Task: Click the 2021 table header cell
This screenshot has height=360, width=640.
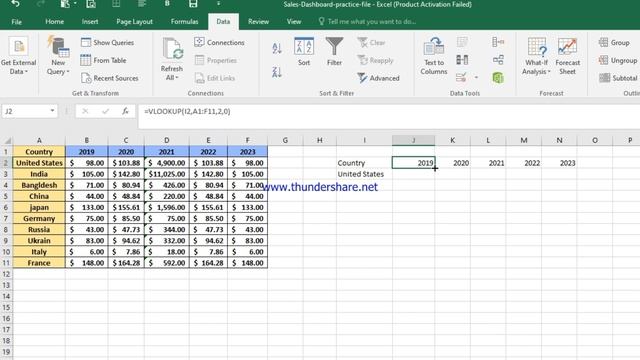Action: (x=167, y=151)
